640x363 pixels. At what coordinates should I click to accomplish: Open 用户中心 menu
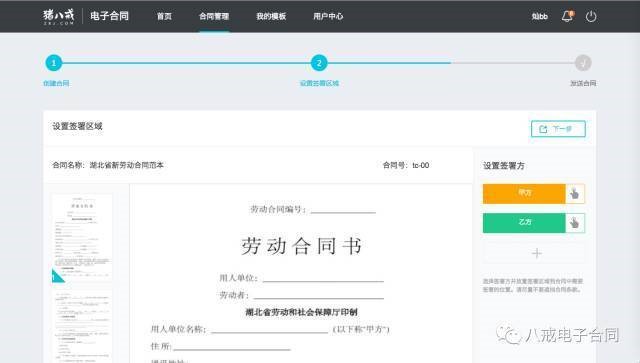[328, 16]
